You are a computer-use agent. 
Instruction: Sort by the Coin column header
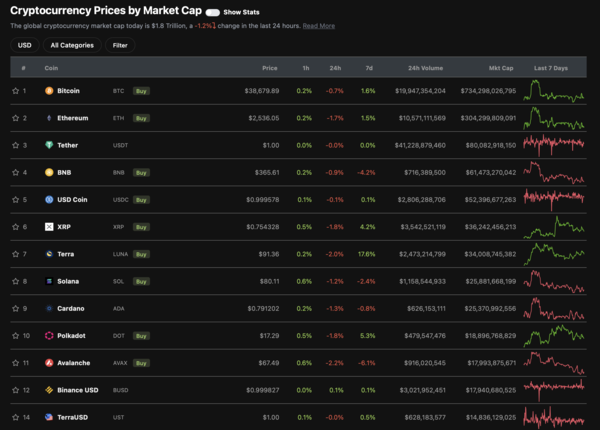pyautogui.click(x=51, y=68)
